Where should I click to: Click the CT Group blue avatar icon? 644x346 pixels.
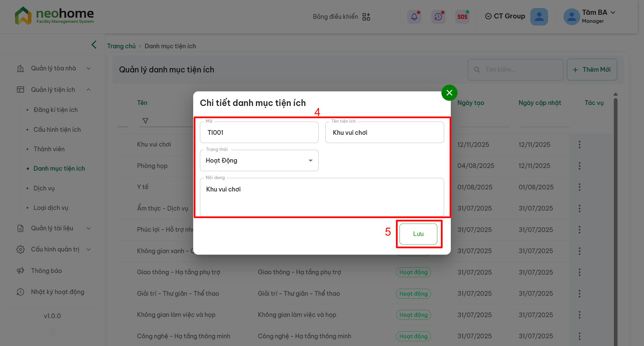point(539,16)
